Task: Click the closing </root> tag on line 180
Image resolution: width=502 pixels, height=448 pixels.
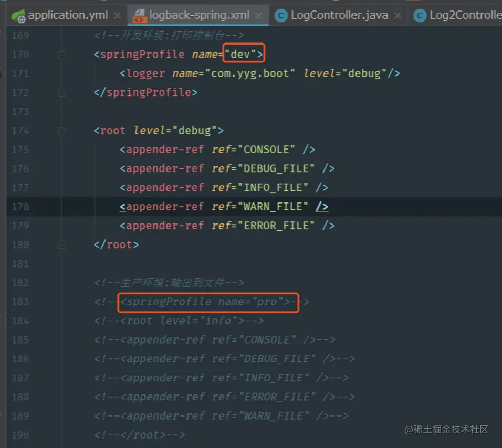Action: (x=116, y=244)
